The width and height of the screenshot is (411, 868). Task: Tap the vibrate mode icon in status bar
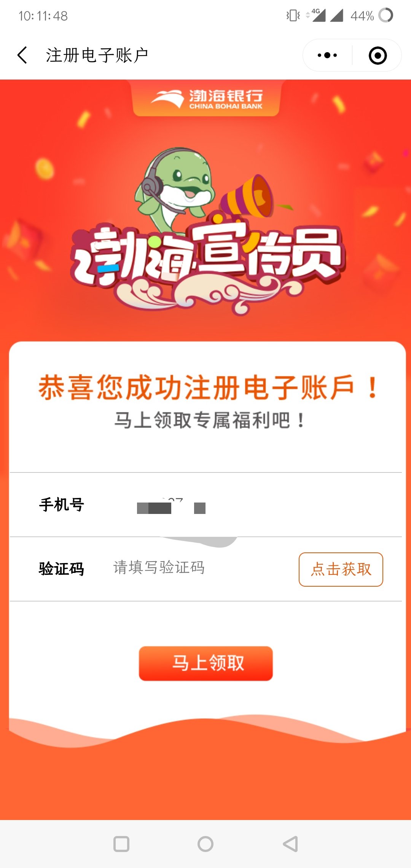click(293, 16)
